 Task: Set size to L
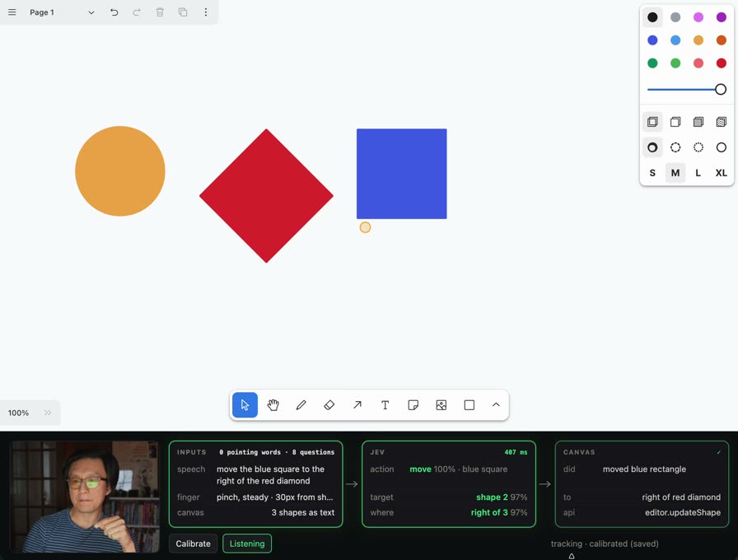pyautogui.click(x=698, y=173)
